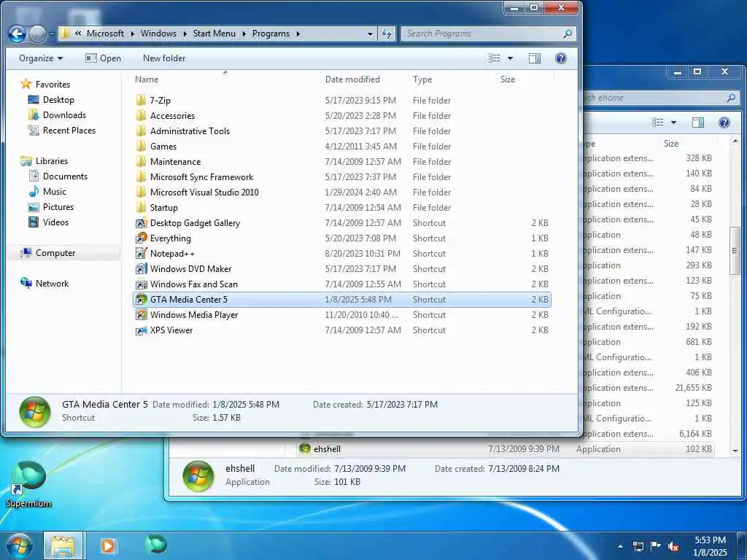Open the Organize dropdown menu
The width and height of the screenshot is (747, 560).
coord(41,58)
